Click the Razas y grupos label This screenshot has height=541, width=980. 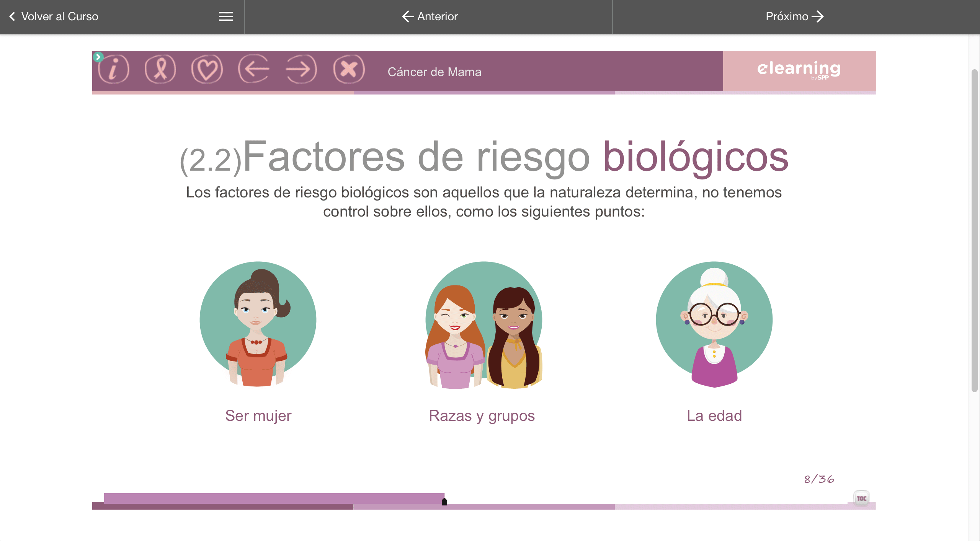click(482, 416)
